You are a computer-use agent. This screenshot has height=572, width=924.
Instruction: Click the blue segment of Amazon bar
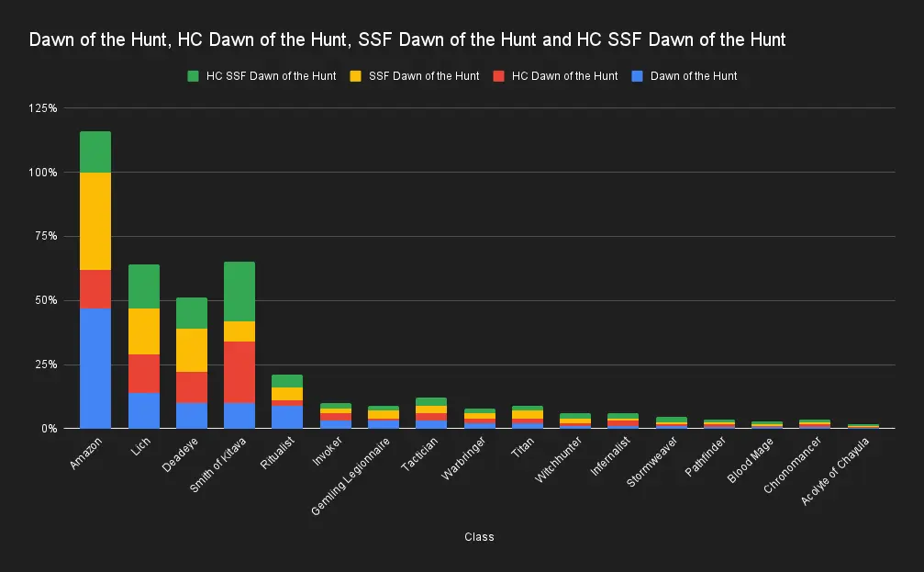click(95, 367)
